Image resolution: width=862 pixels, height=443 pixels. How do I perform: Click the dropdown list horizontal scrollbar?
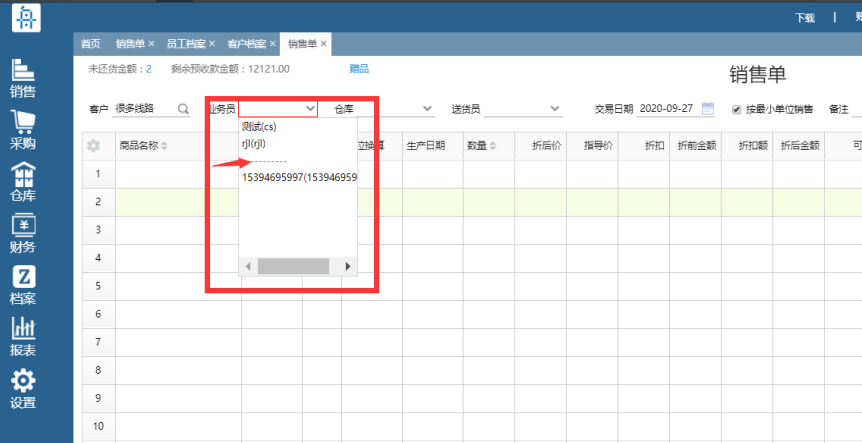pos(293,266)
